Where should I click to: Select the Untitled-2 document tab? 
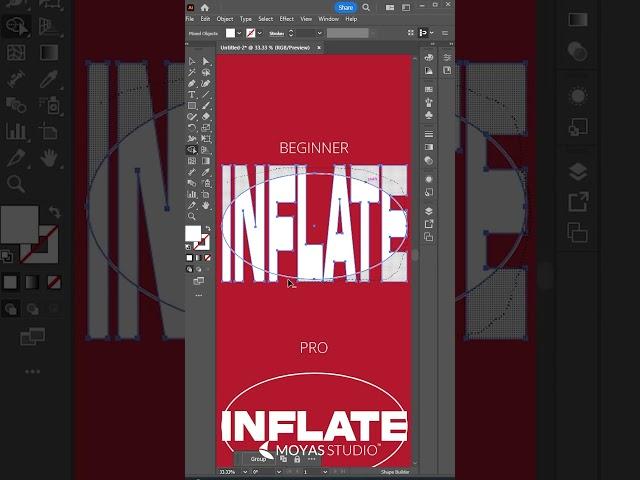click(265, 48)
